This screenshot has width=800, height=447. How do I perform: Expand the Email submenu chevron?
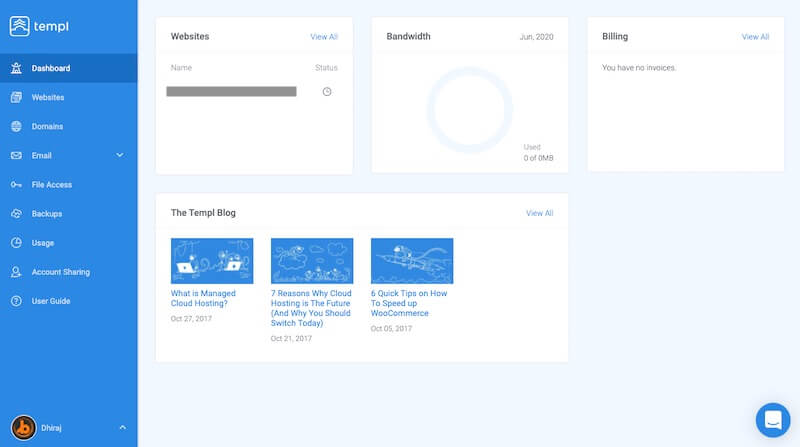coord(120,156)
